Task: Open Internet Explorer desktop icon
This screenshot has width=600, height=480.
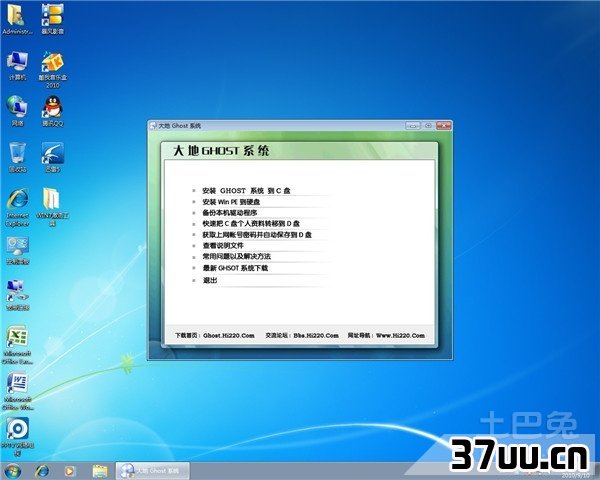Action: (17, 207)
